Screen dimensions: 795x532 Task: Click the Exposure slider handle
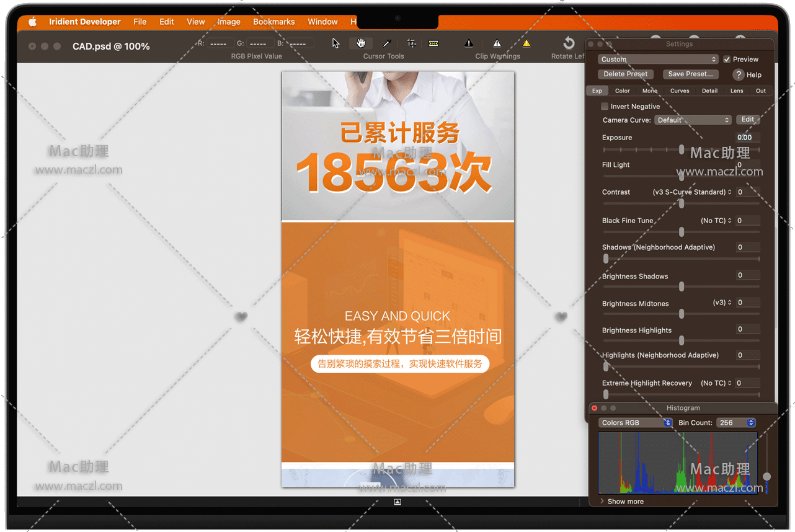click(x=682, y=149)
